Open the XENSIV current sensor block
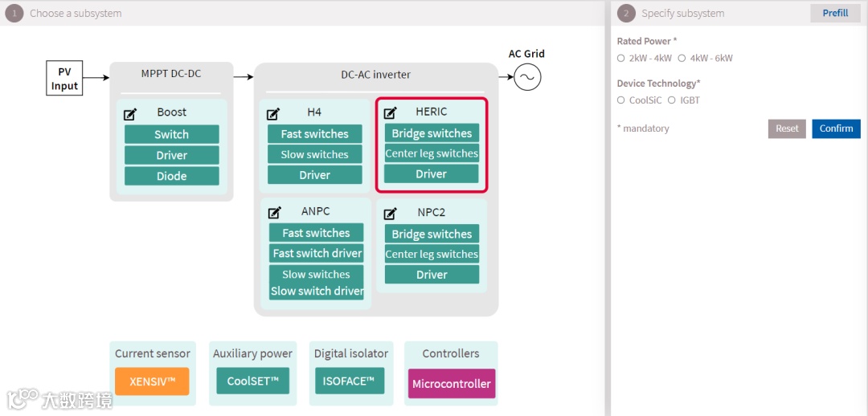Screen dimensions: 868x416 (x=152, y=381)
